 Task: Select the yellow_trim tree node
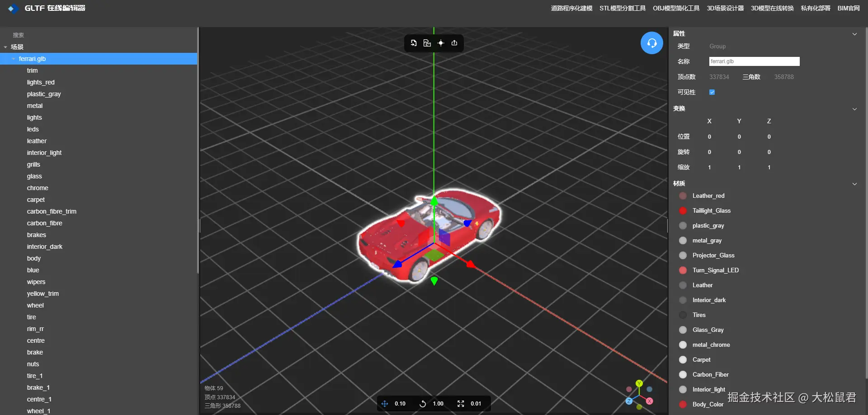click(x=99, y=294)
